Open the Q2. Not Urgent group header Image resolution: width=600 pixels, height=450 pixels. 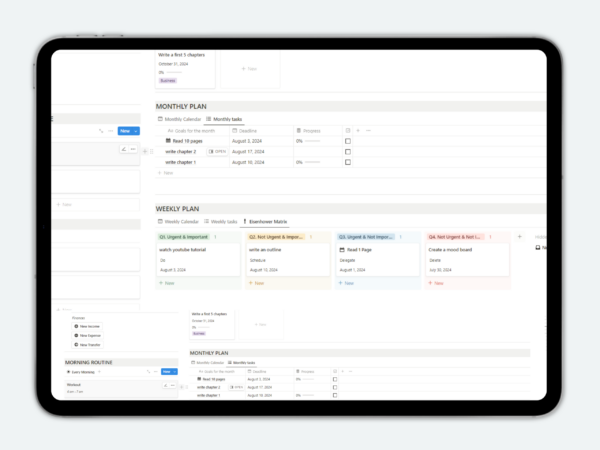[x=276, y=237]
